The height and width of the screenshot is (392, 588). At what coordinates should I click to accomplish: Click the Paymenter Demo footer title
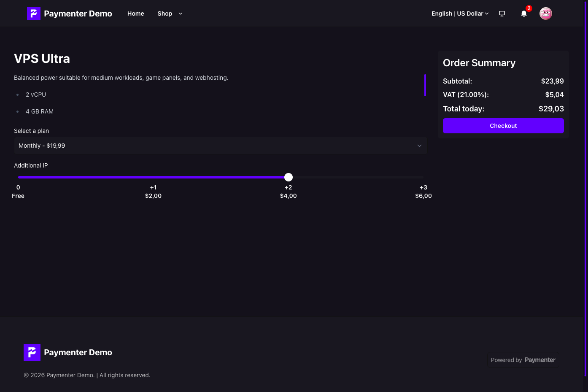[x=78, y=352]
